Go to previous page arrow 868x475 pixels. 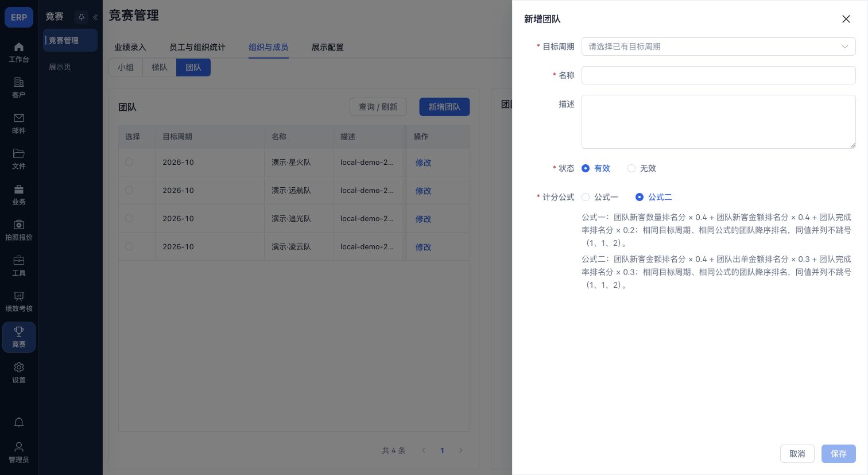click(x=424, y=450)
